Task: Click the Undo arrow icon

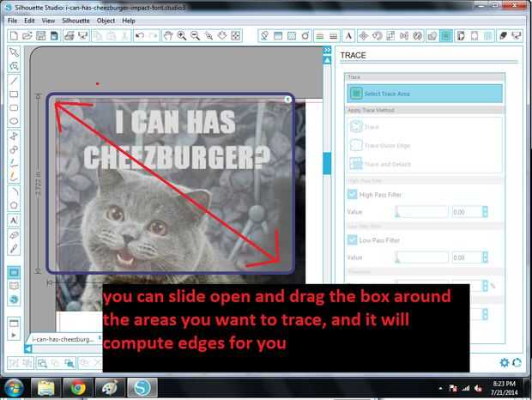Action: (140, 36)
